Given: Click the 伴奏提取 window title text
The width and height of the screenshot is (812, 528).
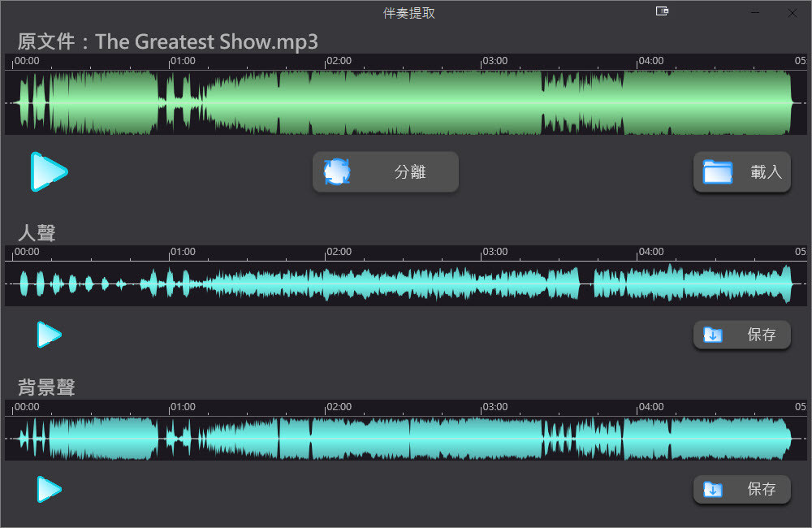Looking at the screenshot, I should tap(408, 12).
